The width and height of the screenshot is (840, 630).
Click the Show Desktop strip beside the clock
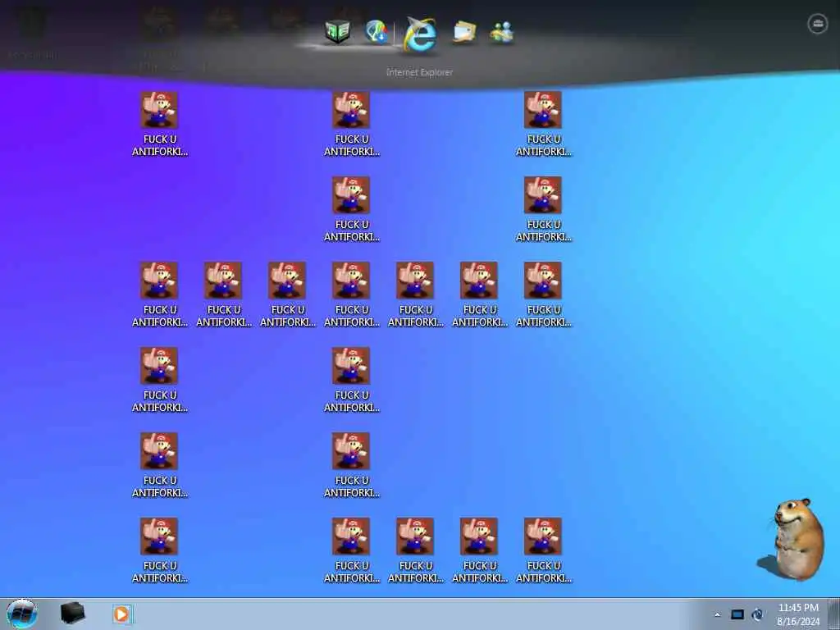pyautogui.click(x=834, y=614)
